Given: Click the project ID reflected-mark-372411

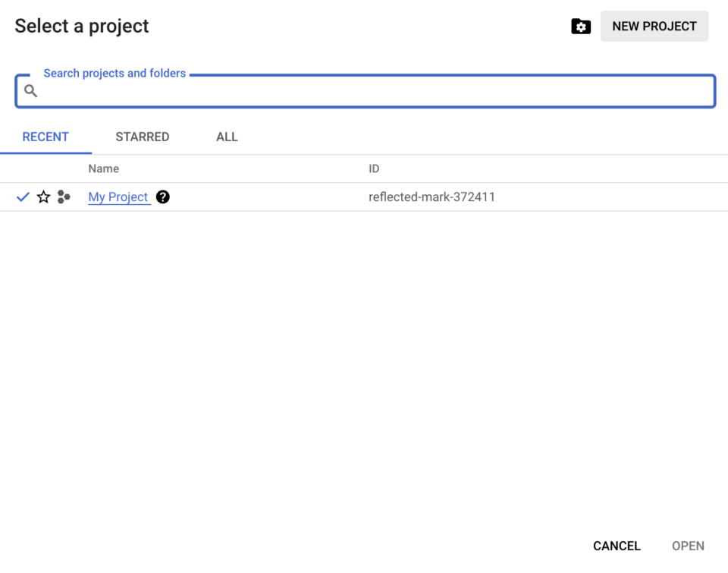Looking at the screenshot, I should coord(432,197).
